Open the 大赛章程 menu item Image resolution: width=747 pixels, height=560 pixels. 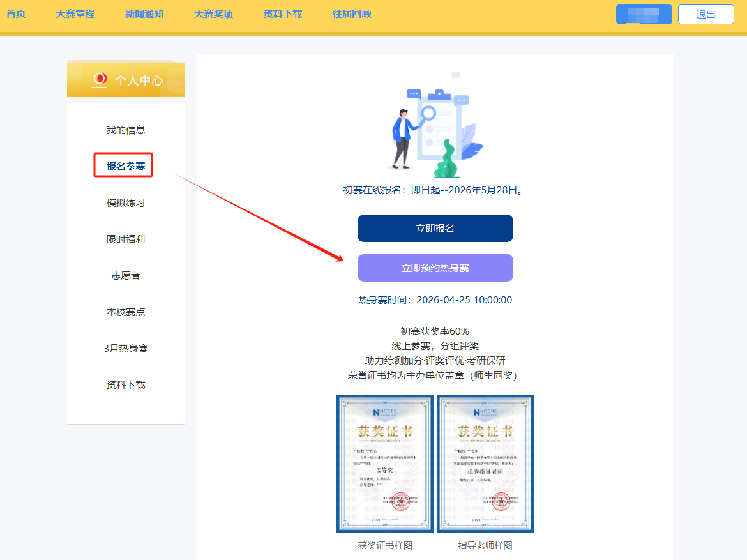pos(75,13)
